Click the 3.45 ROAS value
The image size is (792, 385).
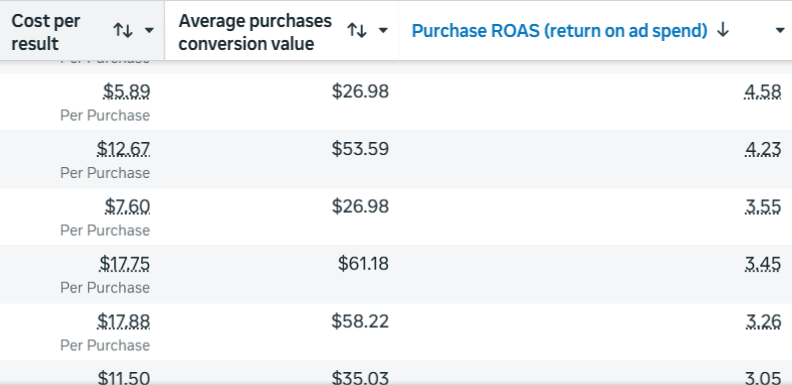point(763,264)
